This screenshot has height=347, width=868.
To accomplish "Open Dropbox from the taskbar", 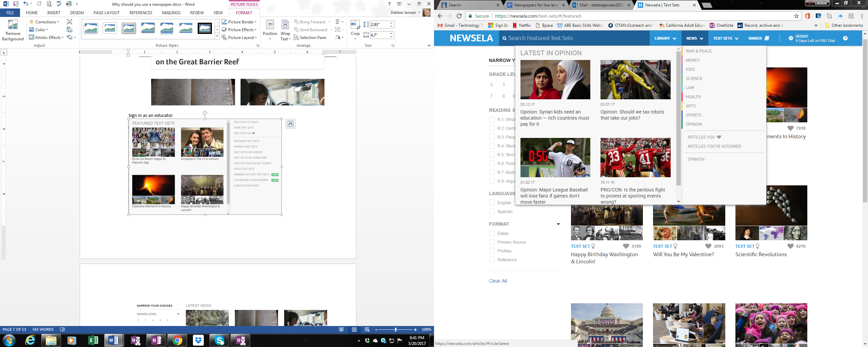I will point(198,340).
